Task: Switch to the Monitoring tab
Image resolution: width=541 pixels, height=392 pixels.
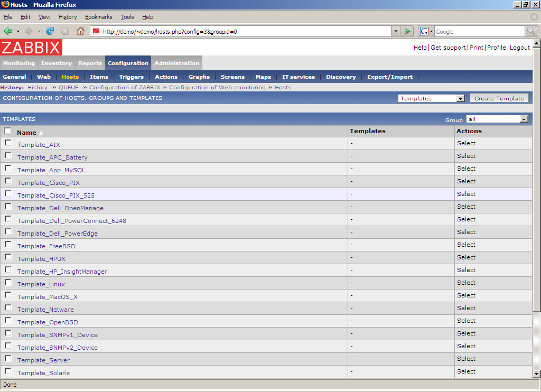Action: click(x=19, y=63)
